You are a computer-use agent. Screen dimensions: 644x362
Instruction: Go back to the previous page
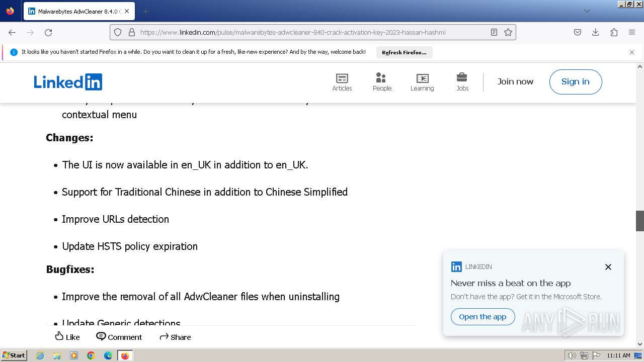click(x=12, y=32)
